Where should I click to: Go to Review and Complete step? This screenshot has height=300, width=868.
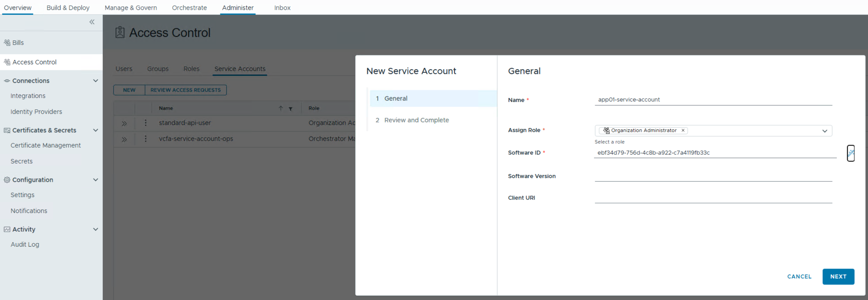416,120
